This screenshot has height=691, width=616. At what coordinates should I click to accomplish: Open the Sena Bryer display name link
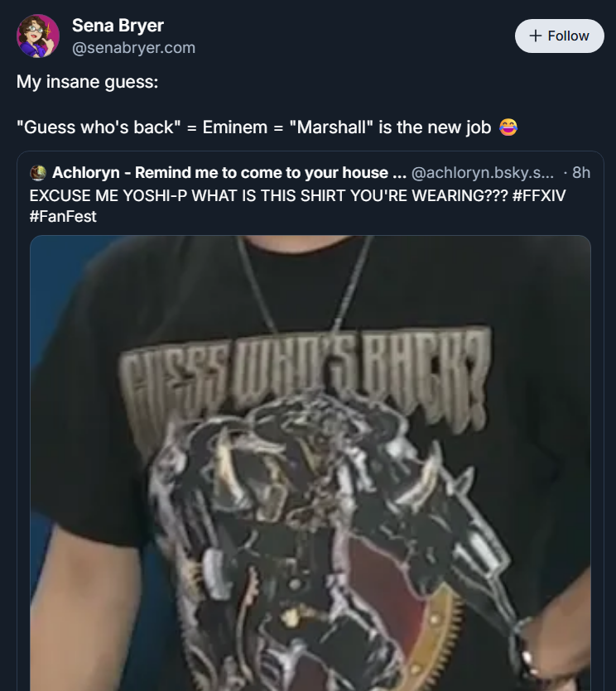pos(118,25)
